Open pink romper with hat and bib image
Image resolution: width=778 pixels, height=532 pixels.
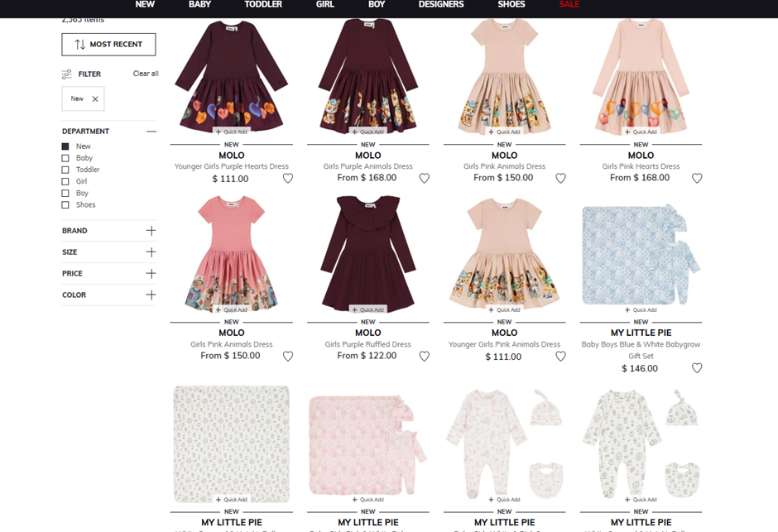(x=505, y=444)
